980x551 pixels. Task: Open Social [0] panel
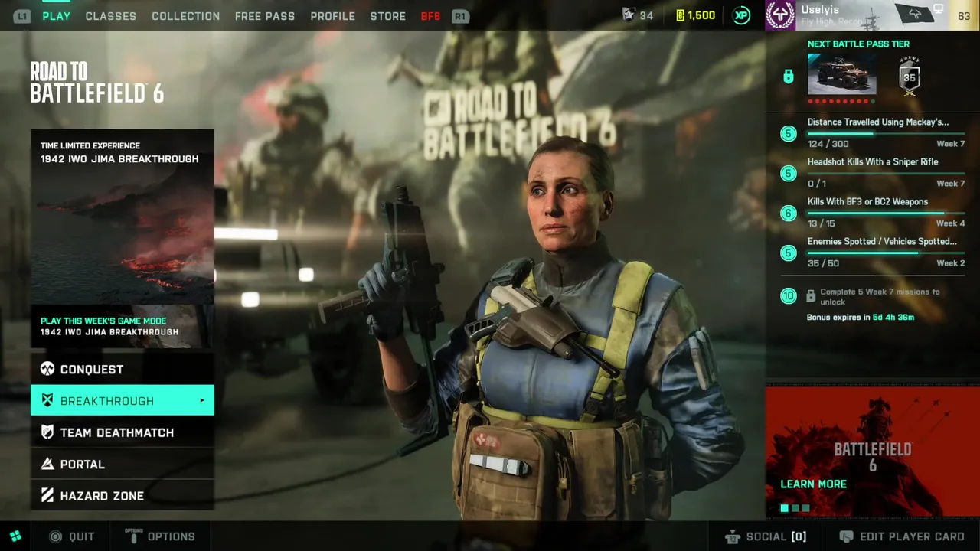point(766,536)
